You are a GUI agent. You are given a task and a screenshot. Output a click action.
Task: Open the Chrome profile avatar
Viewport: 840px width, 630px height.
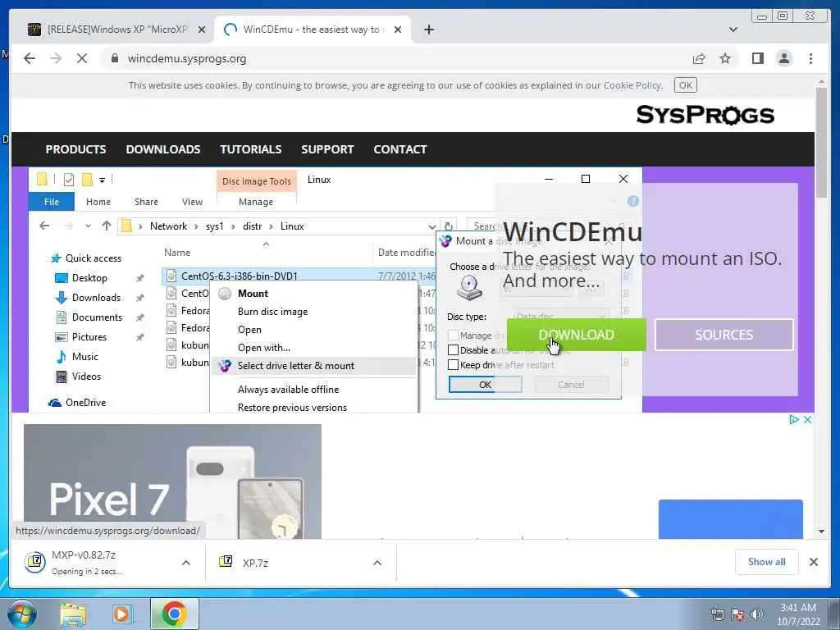coord(783,58)
